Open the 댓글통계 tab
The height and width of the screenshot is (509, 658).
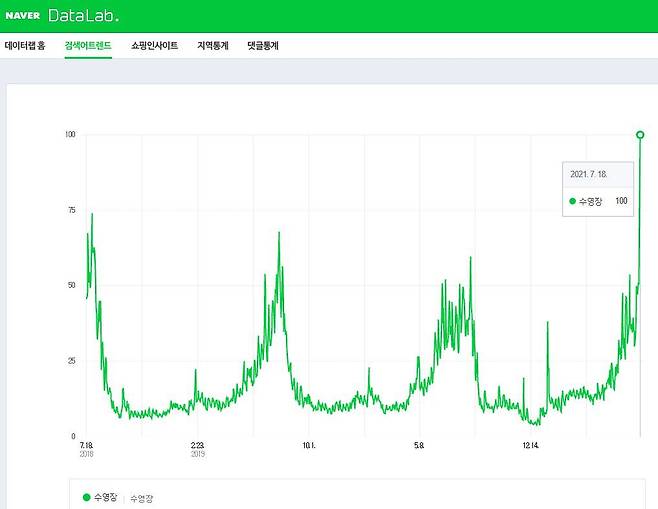pos(263,45)
